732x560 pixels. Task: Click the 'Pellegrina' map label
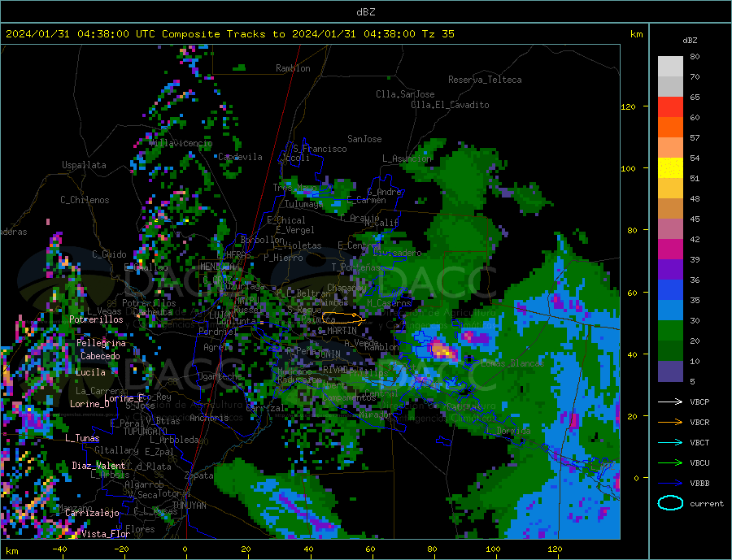pos(101,343)
